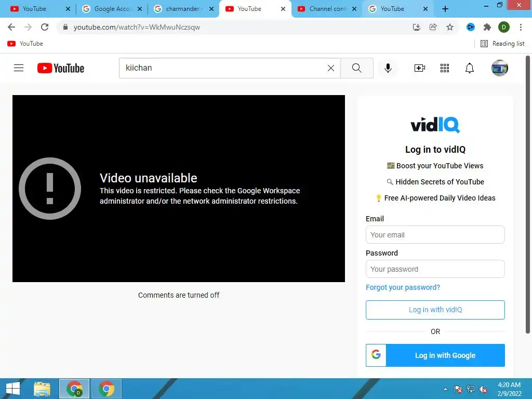
Task: Open File Explorer from the taskbar
Action: pos(42,389)
